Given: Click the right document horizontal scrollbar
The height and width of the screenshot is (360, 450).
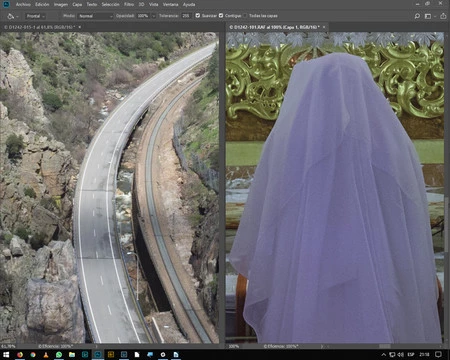Looking at the screenshot, I should (384, 346).
